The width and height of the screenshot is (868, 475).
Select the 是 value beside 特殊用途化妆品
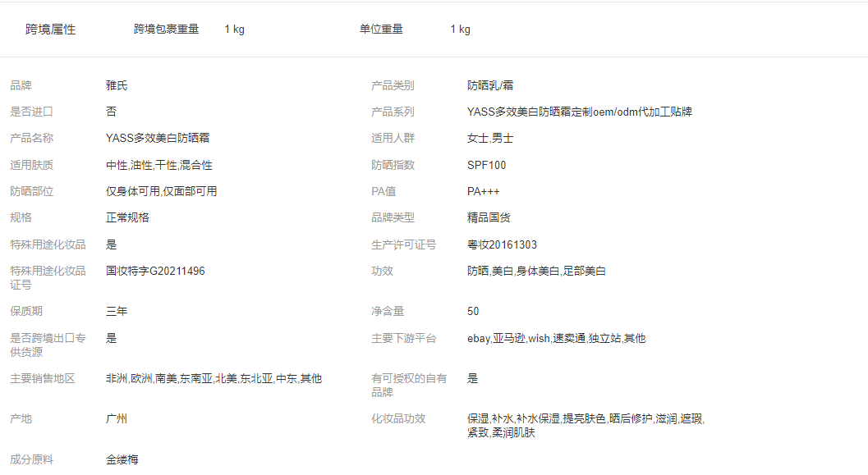111,244
